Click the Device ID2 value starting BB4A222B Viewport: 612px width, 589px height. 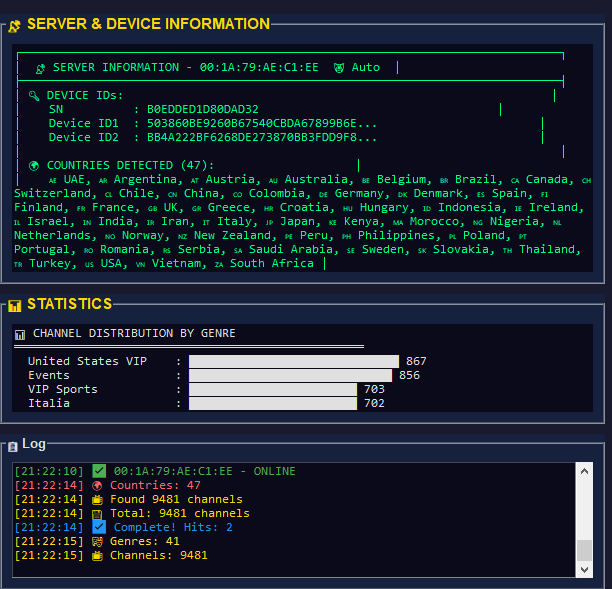[262, 137]
